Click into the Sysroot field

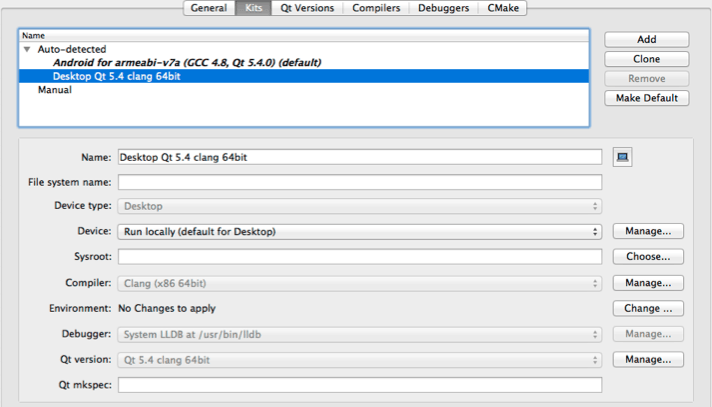pyautogui.click(x=360, y=257)
